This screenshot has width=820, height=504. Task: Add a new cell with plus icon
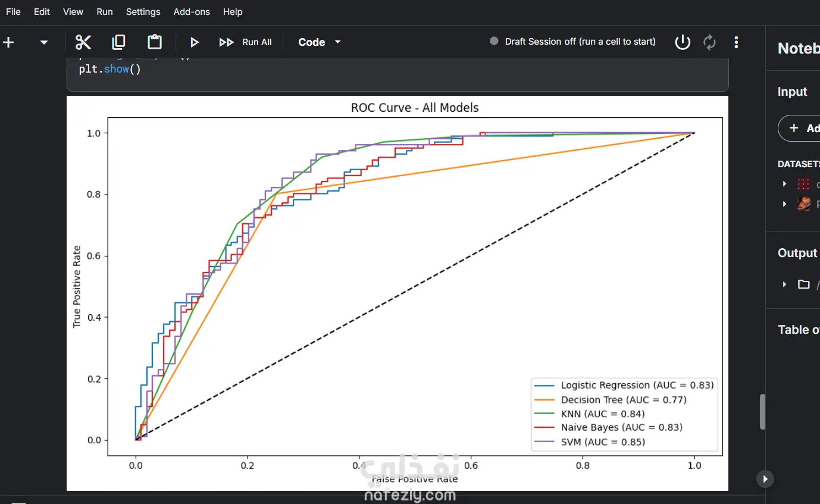pos(9,42)
